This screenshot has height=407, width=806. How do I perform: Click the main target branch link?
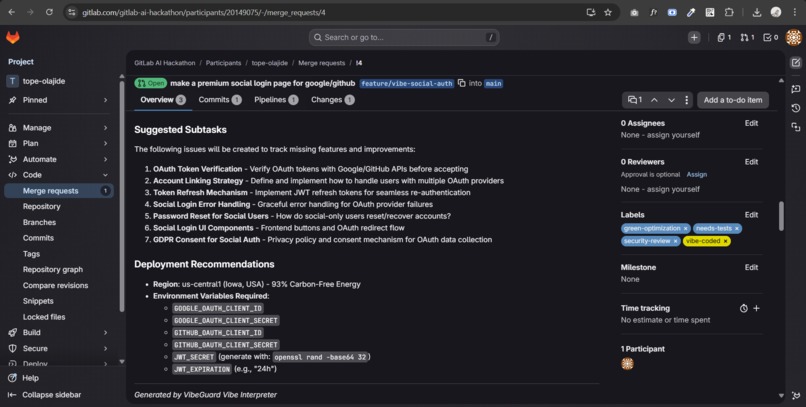[x=493, y=83]
